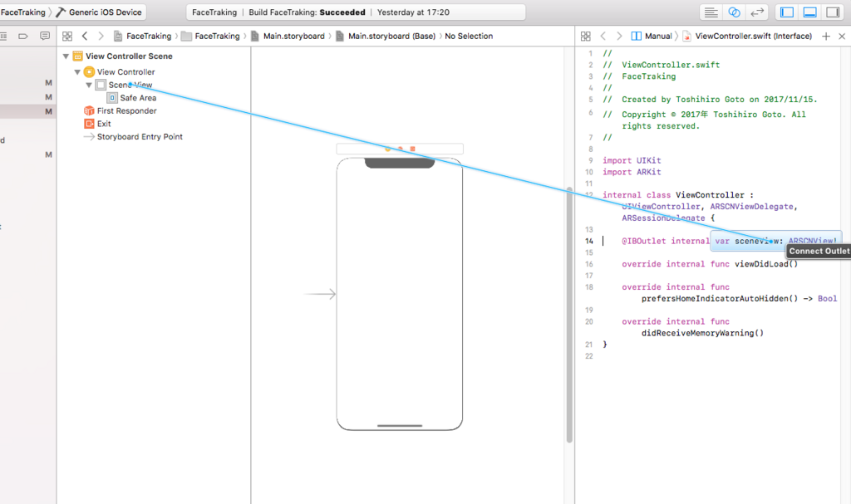Toggle the utilities inspector panel
Image resolution: width=851 pixels, height=504 pixels.
pos(833,12)
